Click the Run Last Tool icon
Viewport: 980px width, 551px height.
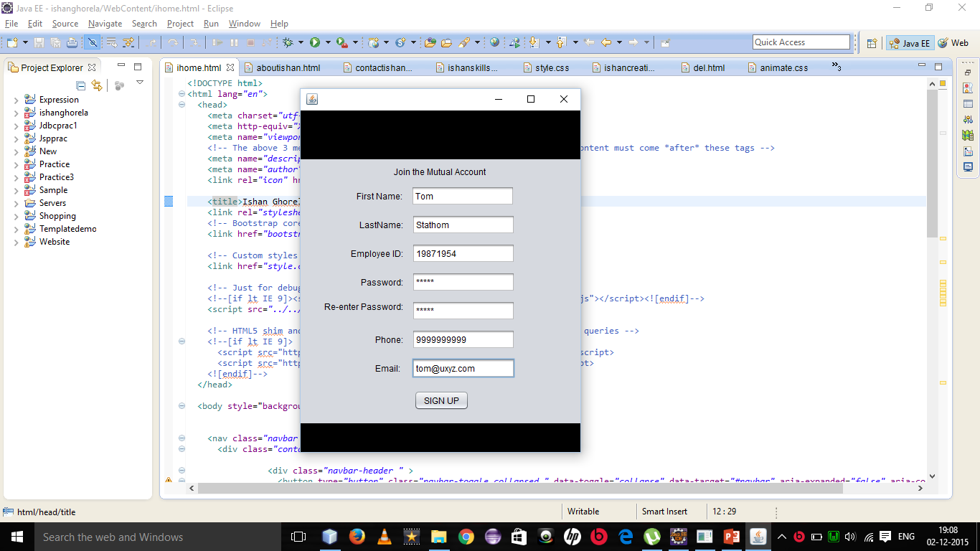click(342, 43)
